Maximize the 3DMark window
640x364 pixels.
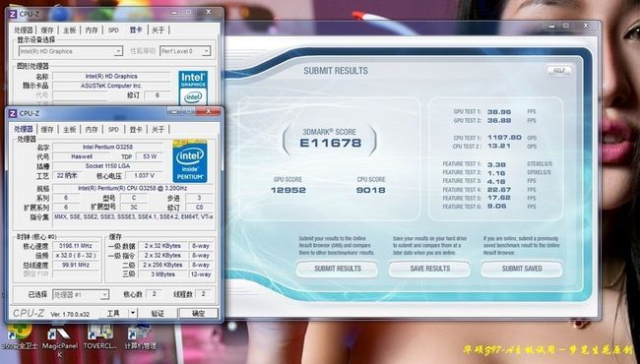pyautogui.click(x=566, y=27)
